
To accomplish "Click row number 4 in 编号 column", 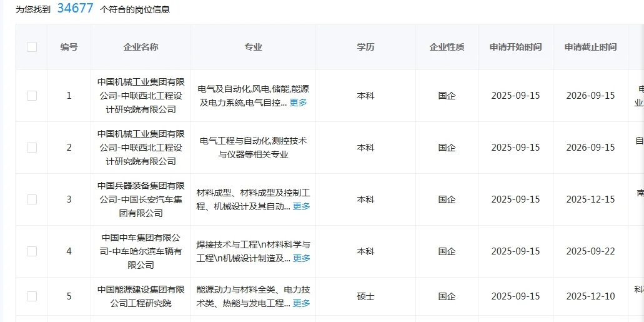I will click(69, 251).
